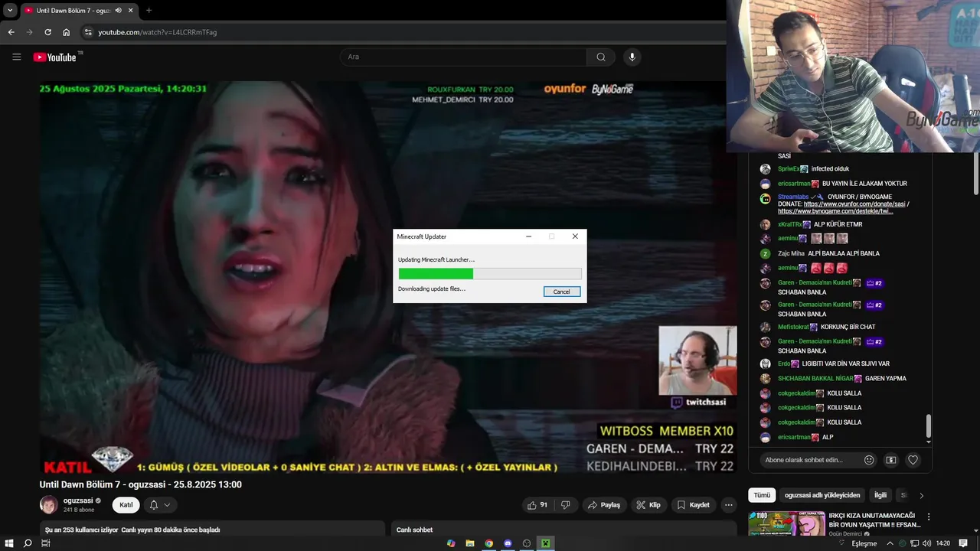The width and height of the screenshot is (980, 551).
Task: Close the Minecraft Updater dialog
Action: pos(575,236)
